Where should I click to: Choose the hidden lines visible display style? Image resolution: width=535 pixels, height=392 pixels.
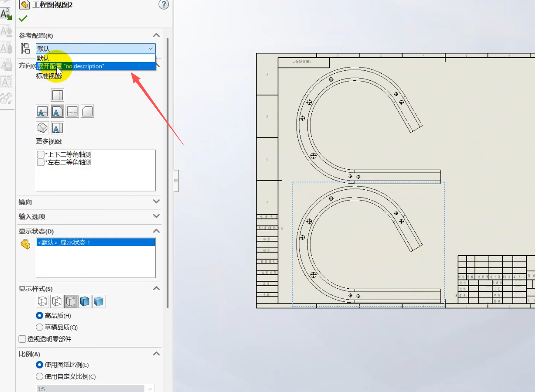pyautogui.click(x=57, y=301)
